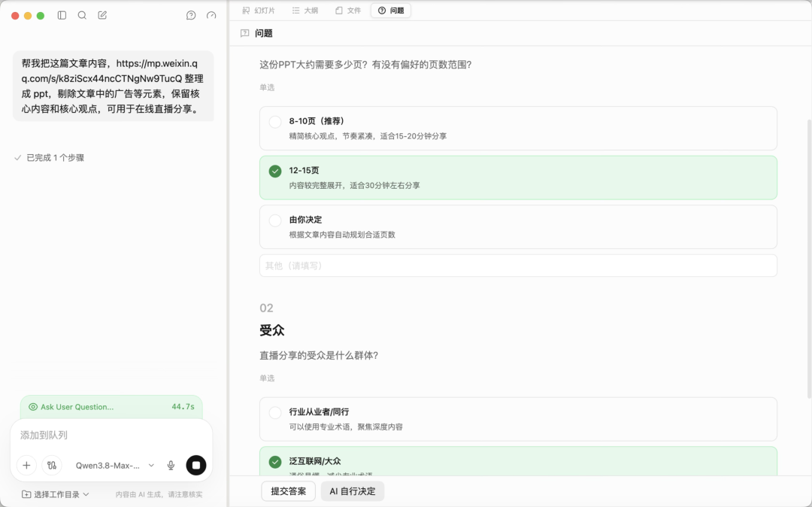Click the folder icon for 选择工作目录
The width and height of the screenshot is (812, 507).
[26, 494]
